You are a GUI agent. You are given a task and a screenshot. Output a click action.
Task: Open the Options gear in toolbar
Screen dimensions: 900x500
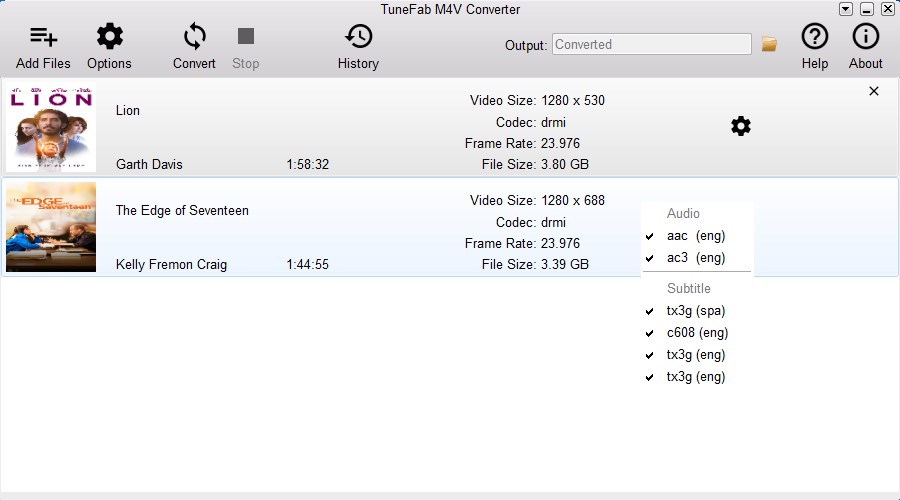[x=109, y=37]
